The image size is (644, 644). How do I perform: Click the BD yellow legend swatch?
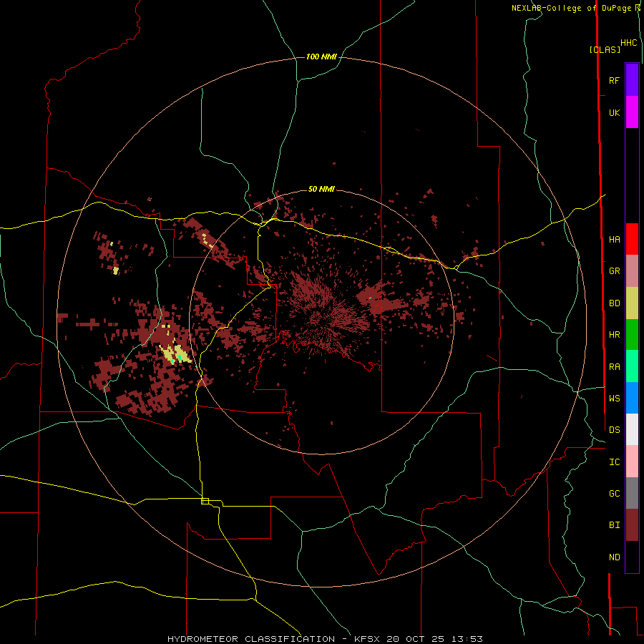click(x=632, y=303)
